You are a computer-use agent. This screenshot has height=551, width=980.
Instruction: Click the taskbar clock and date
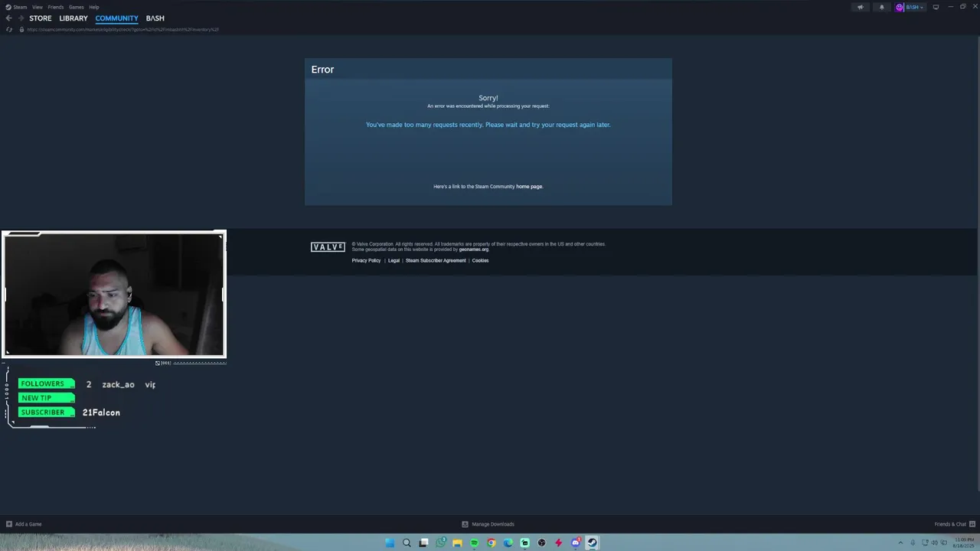pos(964,543)
